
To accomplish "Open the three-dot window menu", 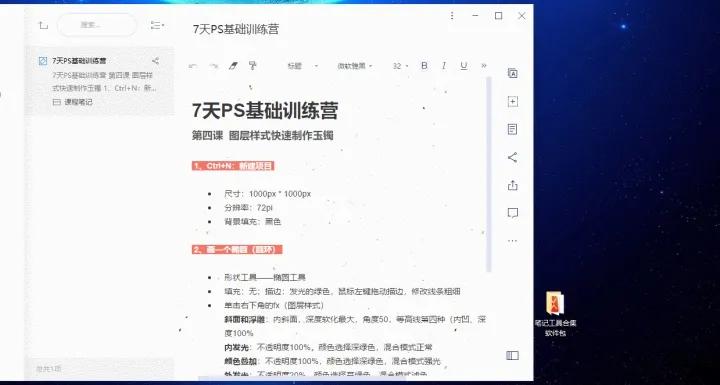I will (452, 16).
